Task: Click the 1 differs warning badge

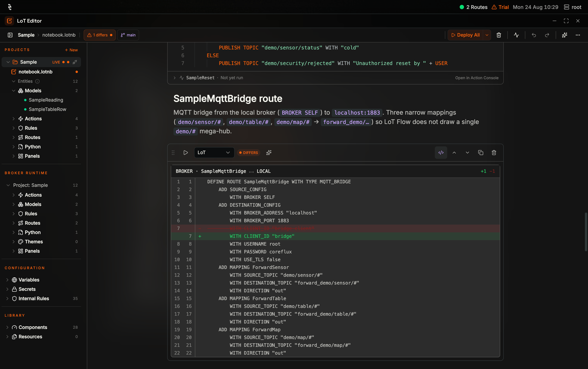Action: 99,35
